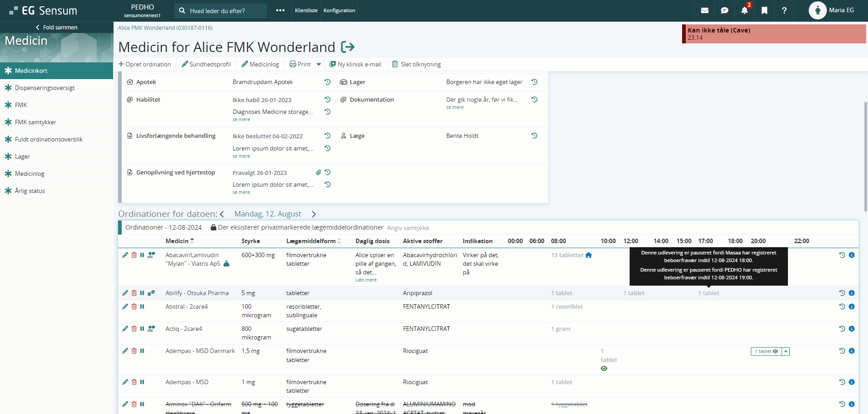Screen dimensions: 868x414
Task: Show history for Læge Bente Holdt
Action: [534, 136]
